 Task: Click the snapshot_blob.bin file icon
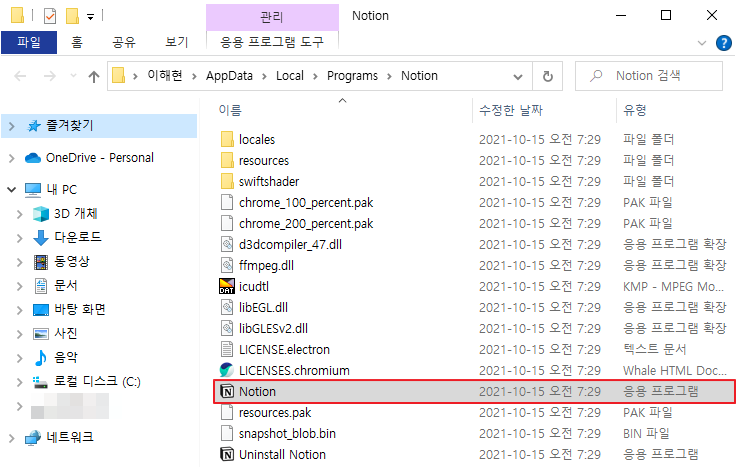(x=227, y=434)
